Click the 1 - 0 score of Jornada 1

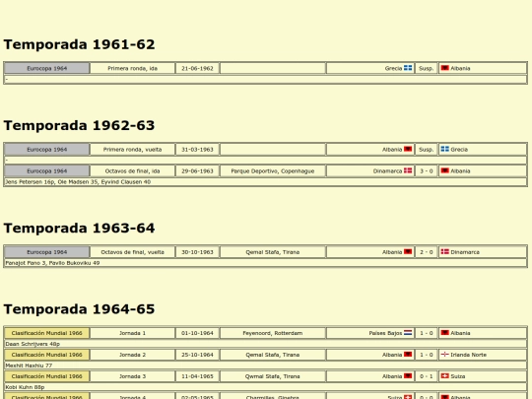pyautogui.click(x=427, y=333)
